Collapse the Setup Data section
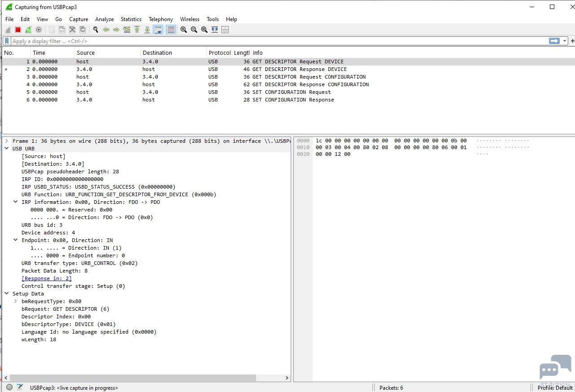The image size is (575, 392). 7,294
